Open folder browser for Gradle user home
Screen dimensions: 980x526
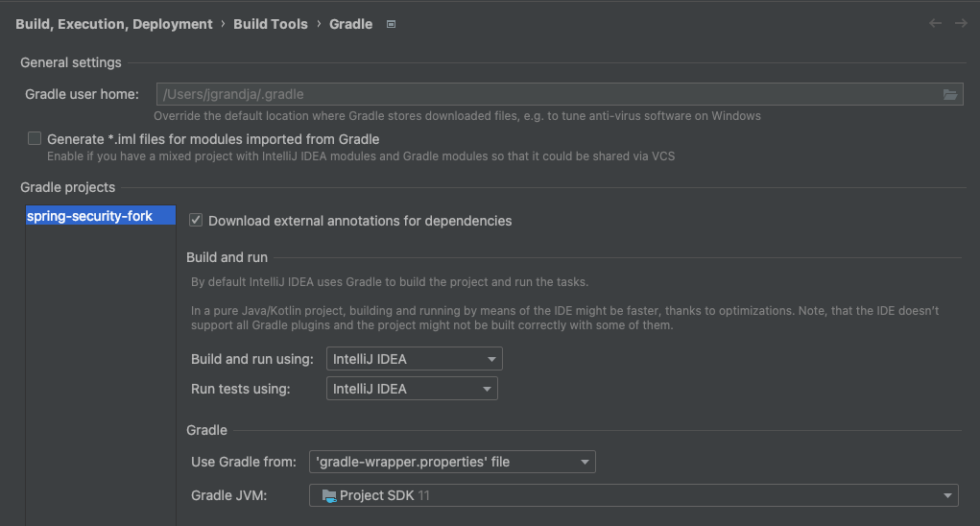[950, 94]
